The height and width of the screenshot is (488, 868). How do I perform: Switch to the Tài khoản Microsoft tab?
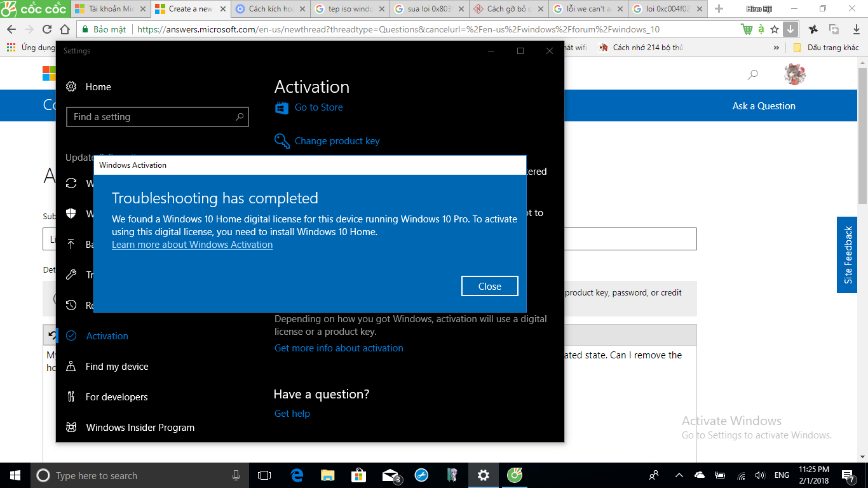(109, 9)
